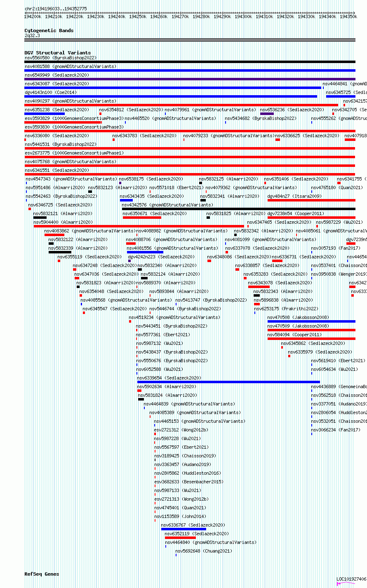Open variant nsv5987229 (Wu2021)
This screenshot has height=588, width=367.
point(339,222)
